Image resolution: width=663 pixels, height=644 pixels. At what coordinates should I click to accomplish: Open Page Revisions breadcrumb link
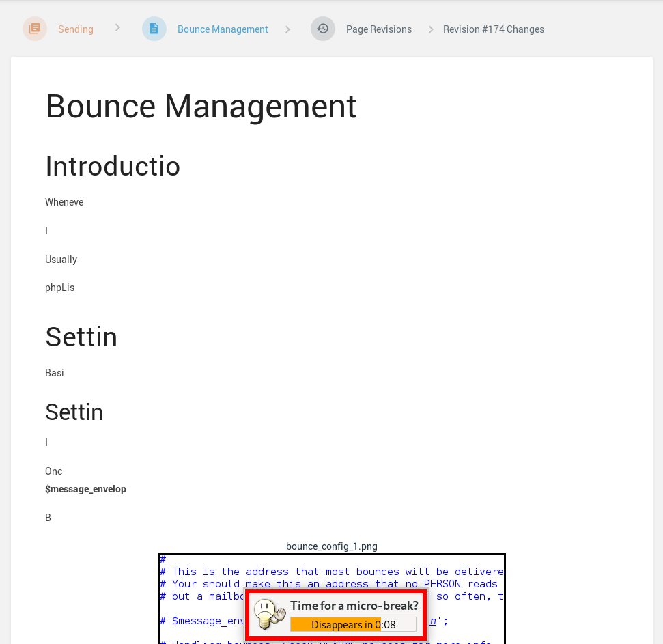click(379, 29)
